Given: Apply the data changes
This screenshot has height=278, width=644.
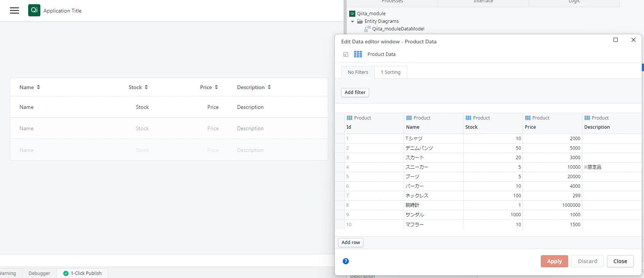Looking at the screenshot, I should 555,261.
